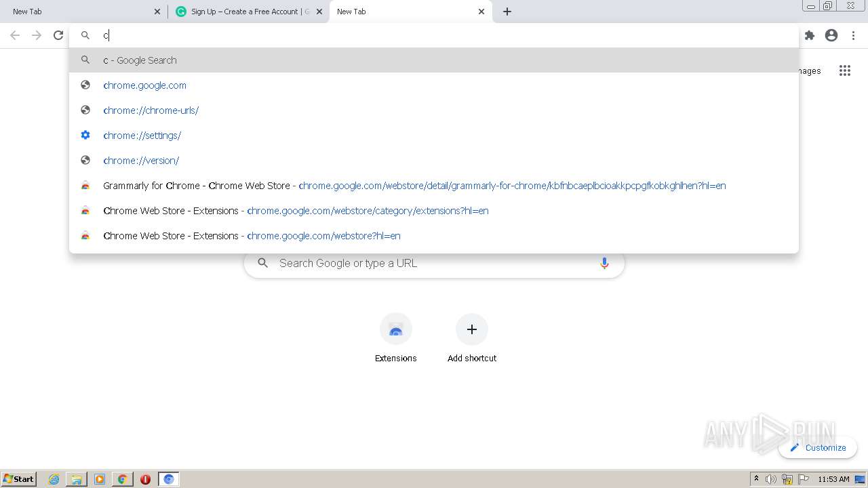Image resolution: width=868 pixels, height=488 pixels.
Task: Open Action Center flag icon
Action: 804,479
